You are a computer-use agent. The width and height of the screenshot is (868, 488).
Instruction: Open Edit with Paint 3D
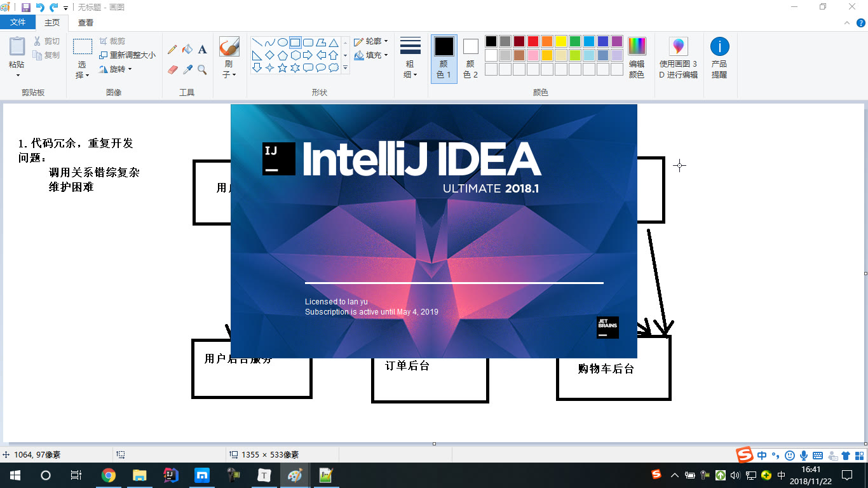tap(679, 58)
